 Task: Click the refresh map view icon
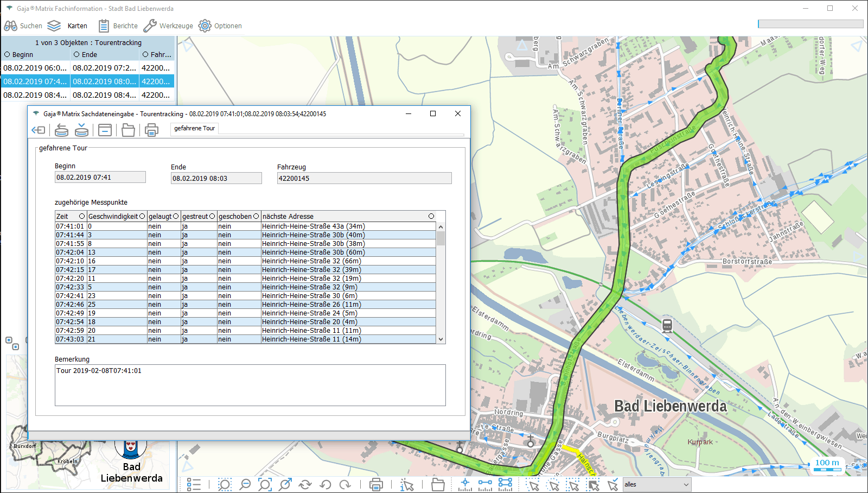point(305,484)
